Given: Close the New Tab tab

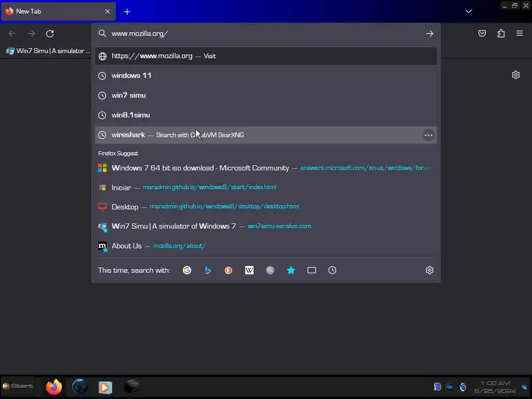Looking at the screenshot, I should 108,11.
